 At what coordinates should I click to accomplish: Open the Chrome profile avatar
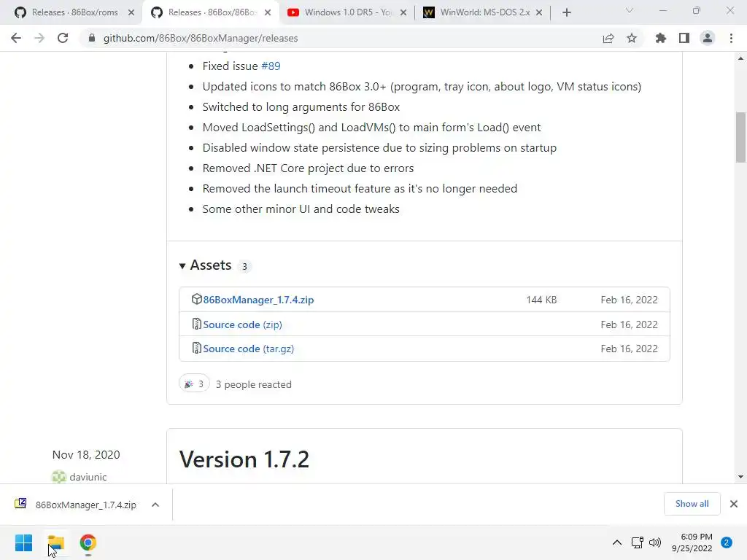[x=708, y=38]
